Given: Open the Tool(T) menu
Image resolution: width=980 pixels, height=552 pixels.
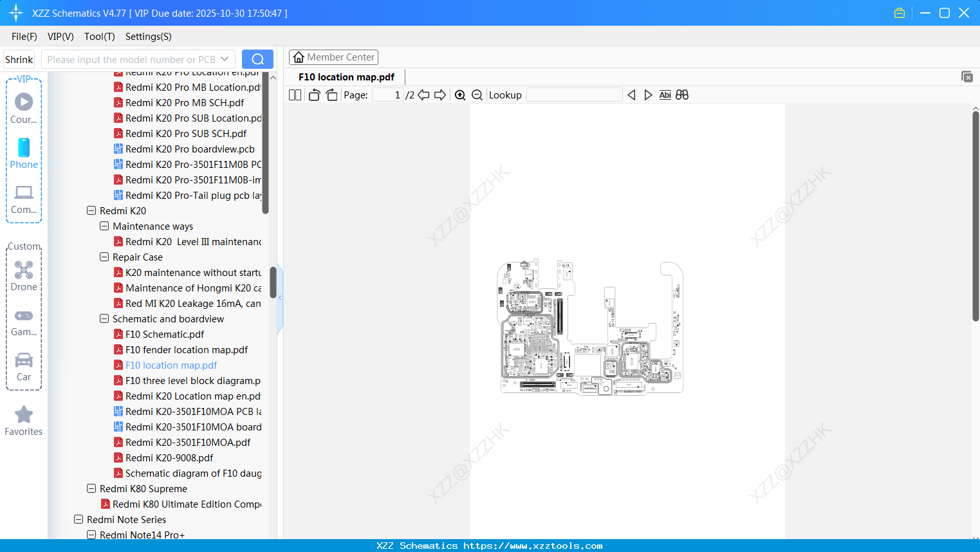Looking at the screenshot, I should click(x=99, y=37).
